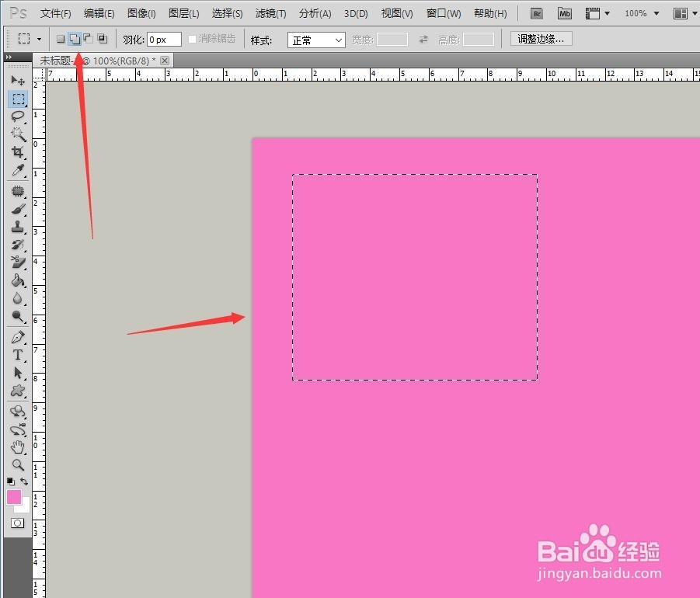The height and width of the screenshot is (598, 700).
Task: Open the pink foreground color picker
Action: [x=14, y=497]
